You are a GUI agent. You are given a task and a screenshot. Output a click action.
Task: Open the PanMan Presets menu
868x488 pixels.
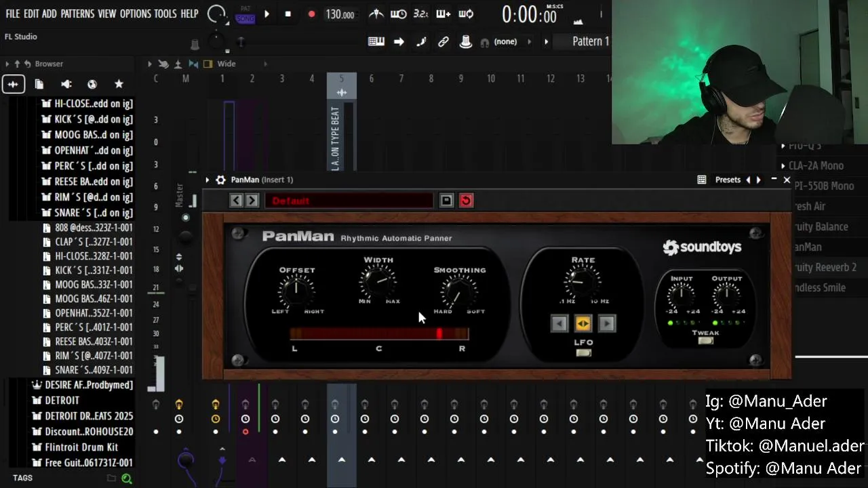pyautogui.click(x=728, y=180)
